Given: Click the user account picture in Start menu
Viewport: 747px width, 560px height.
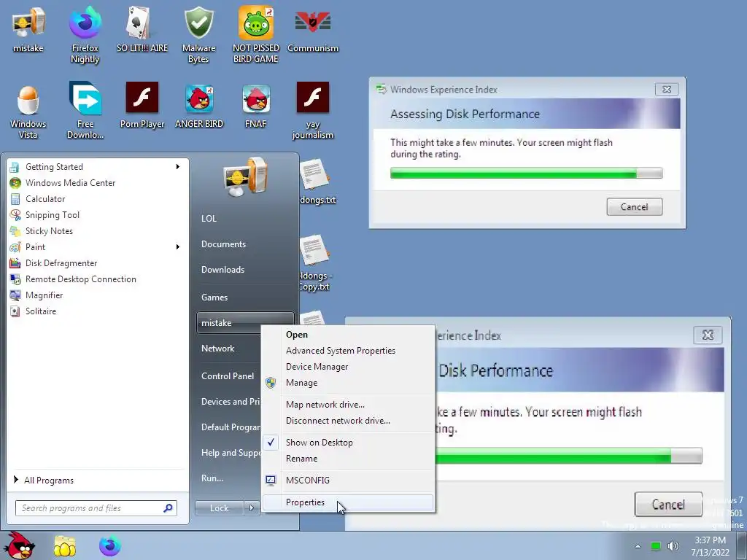Looking at the screenshot, I should tap(245, 176).
